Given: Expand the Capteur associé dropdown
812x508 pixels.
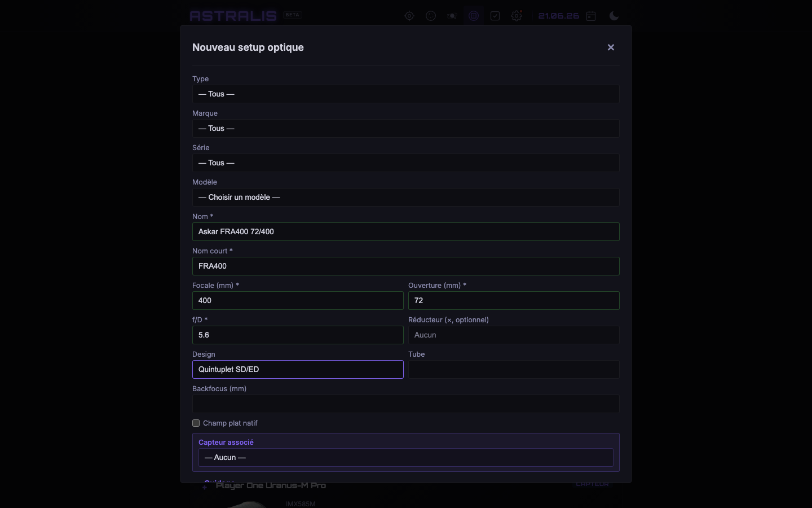Looking at the screenshot, I should (x=406, y=458).
